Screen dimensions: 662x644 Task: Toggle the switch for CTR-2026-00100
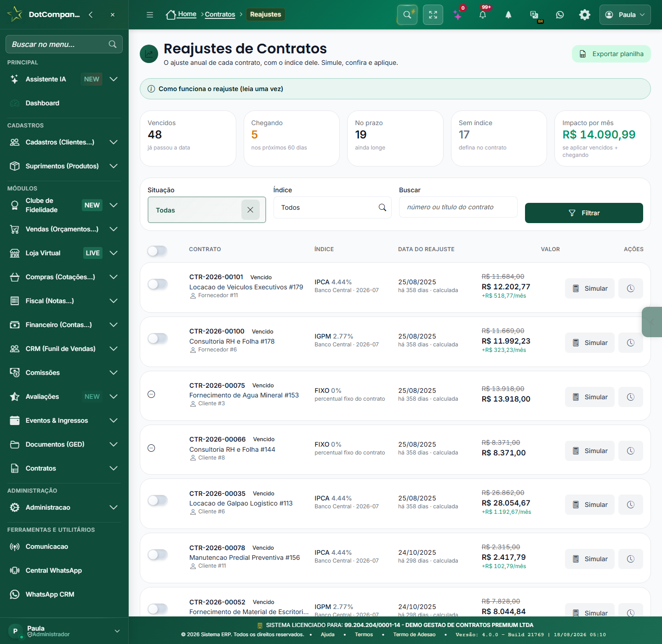point(157,339)
